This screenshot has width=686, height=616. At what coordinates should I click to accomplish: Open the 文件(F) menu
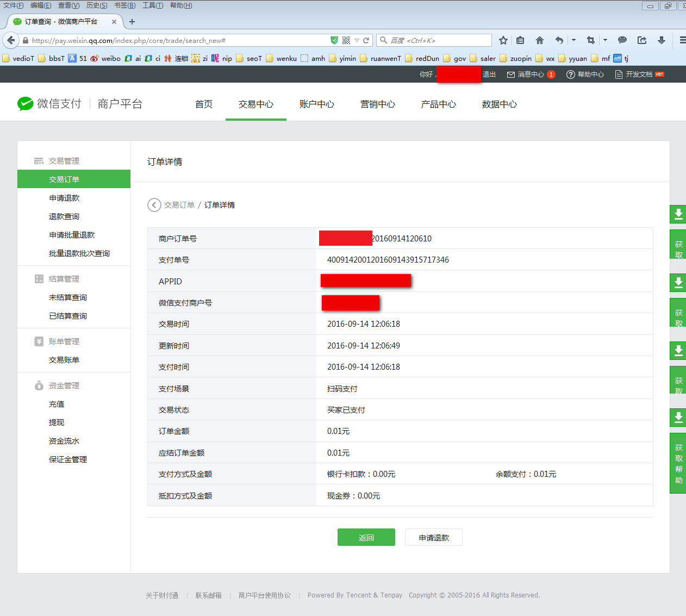click(14, 5)
